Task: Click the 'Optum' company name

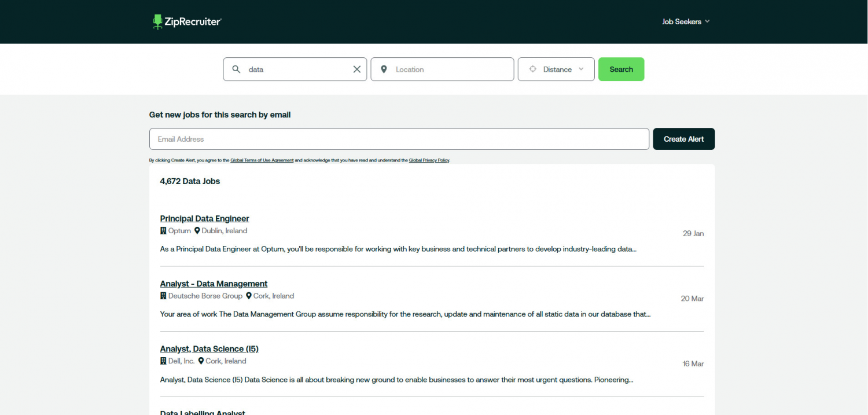Action: point(179,230)
